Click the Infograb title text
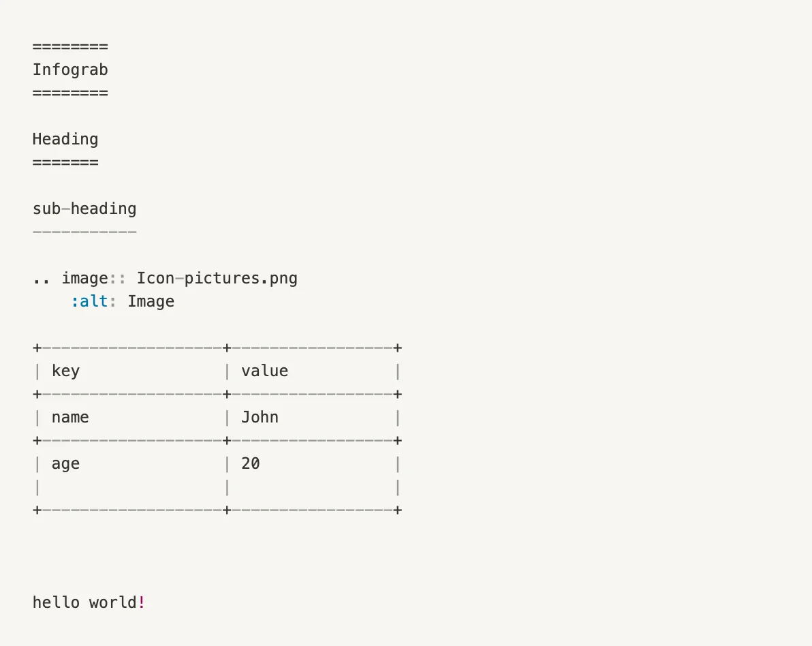 (x=70, y=70)
